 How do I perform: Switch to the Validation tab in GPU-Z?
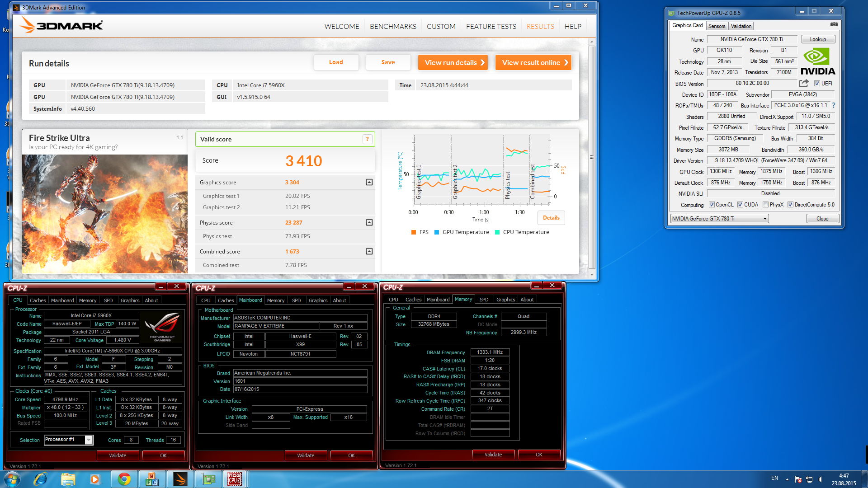(741, 26)
